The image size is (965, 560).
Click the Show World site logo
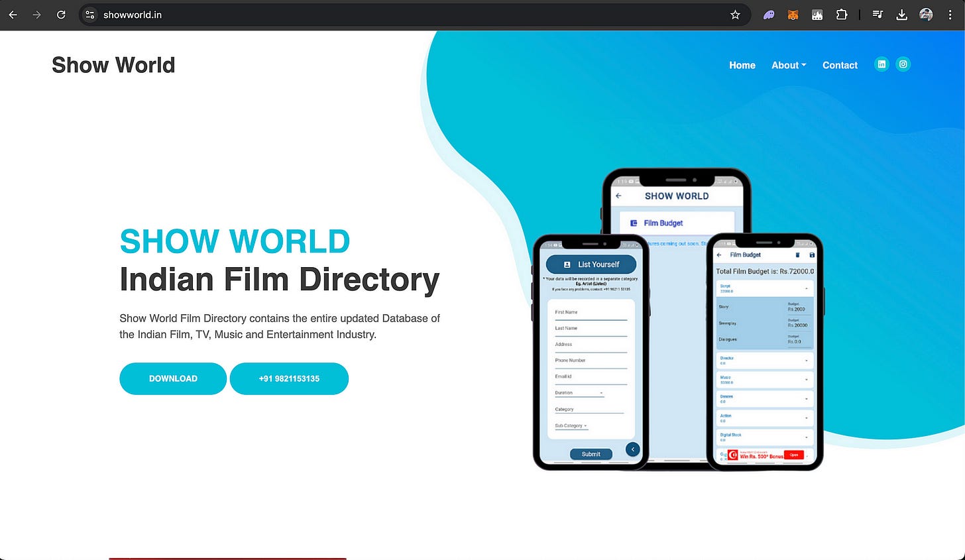pos(113,65)
